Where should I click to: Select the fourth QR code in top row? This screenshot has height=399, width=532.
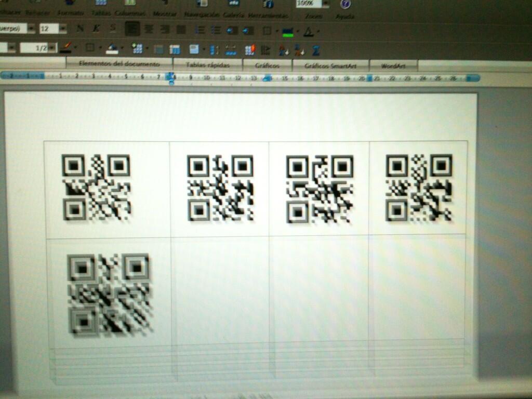point(419,188)
